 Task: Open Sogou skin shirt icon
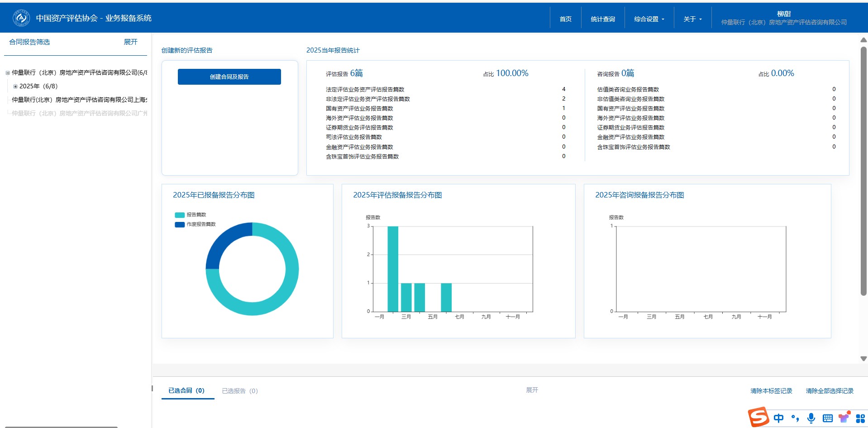coord(844,418)
